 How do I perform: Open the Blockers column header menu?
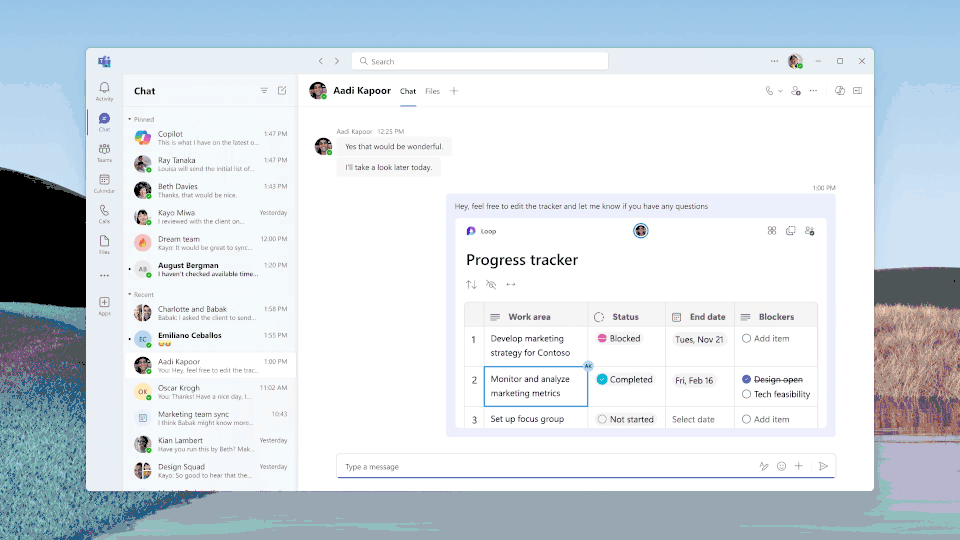776,317
